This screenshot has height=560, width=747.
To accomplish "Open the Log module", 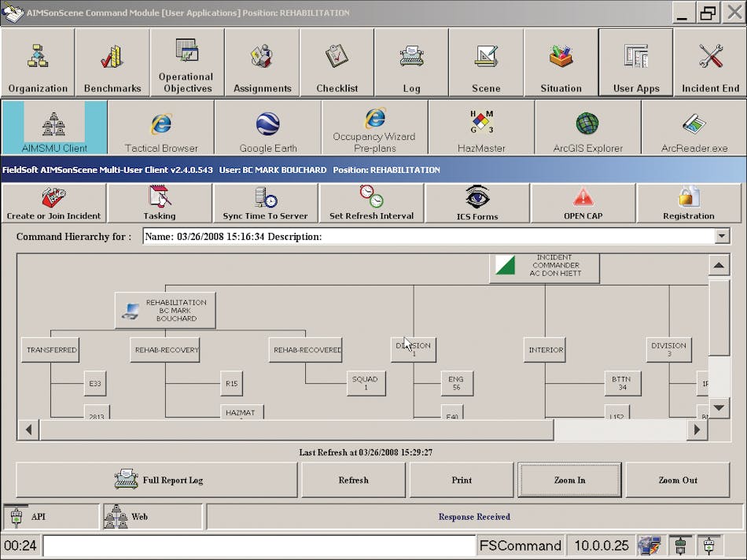I will (411, 63).
